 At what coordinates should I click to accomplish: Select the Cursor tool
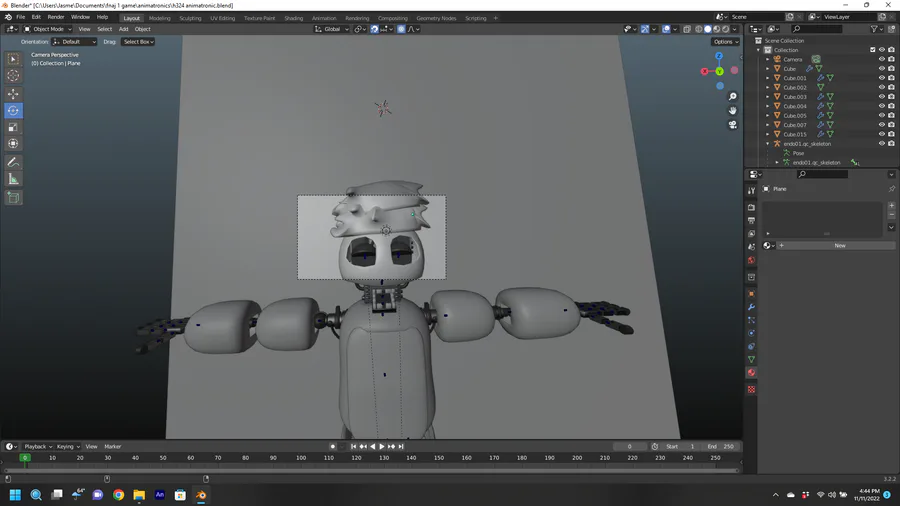tap(13, 75)
